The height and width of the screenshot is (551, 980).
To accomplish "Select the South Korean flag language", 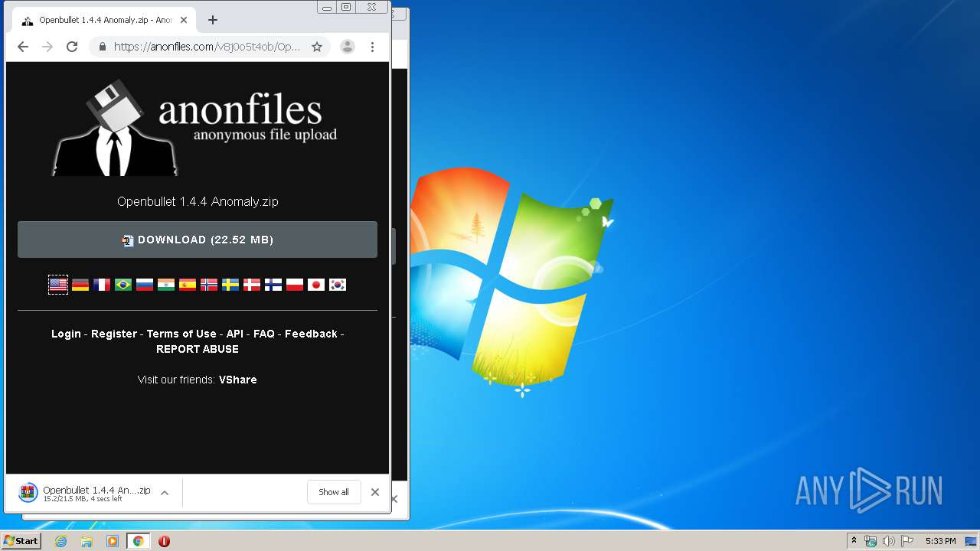I will (338, 285).
